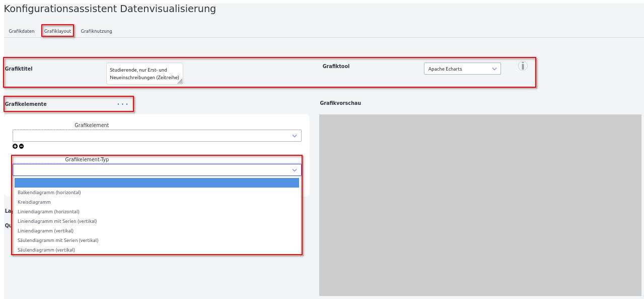Image resolution: width=644 pixels, height=299 pixels.
Task: Click into the Grafiktitel text field
Action: tap(144, 74)
